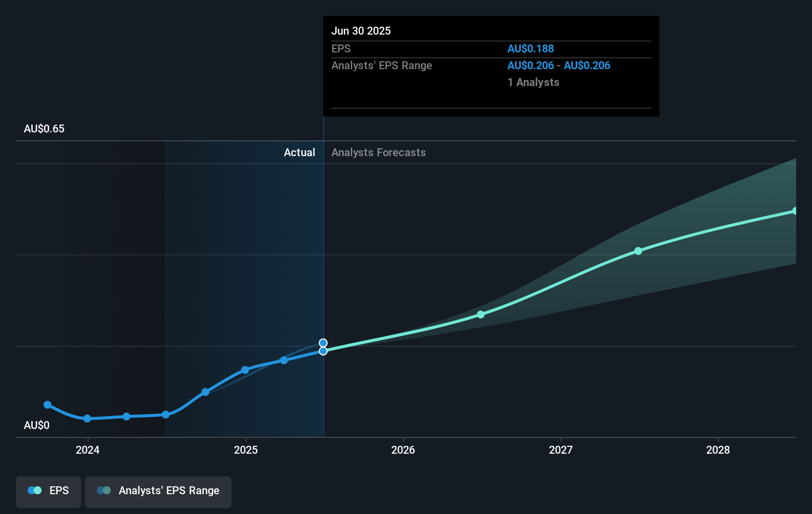Expand the Jun 30 2025 tooltip details
The width and height of the screenshot is (812, 514).
tap(361, 31)
